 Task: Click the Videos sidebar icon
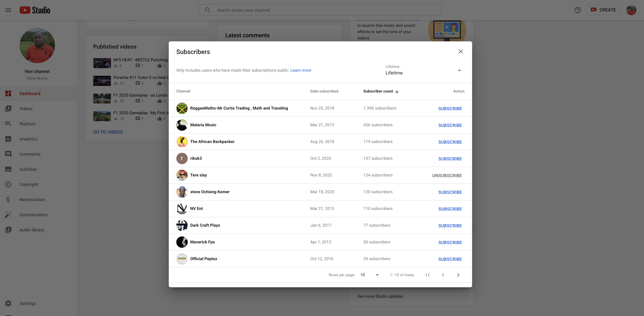(x=8, y=109)
